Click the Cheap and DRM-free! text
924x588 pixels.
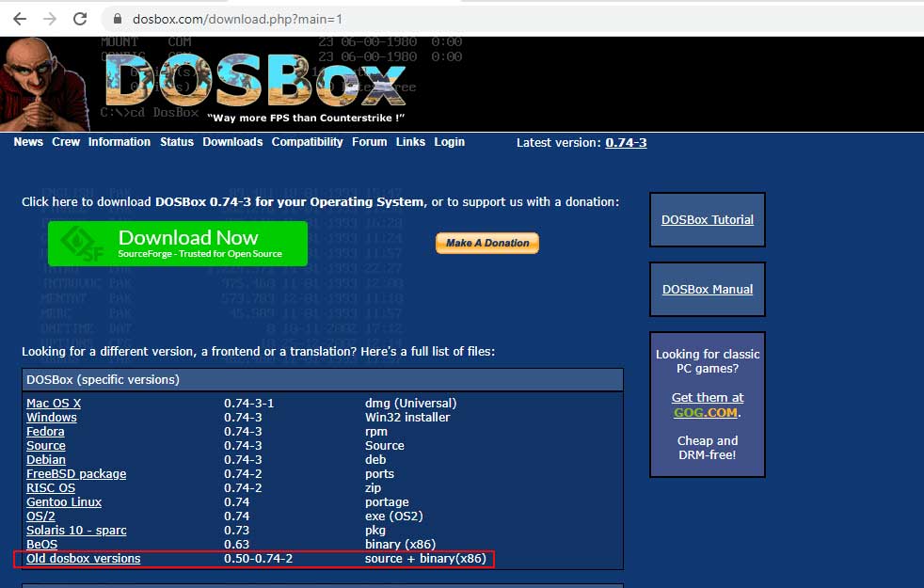tap(708, 448)
